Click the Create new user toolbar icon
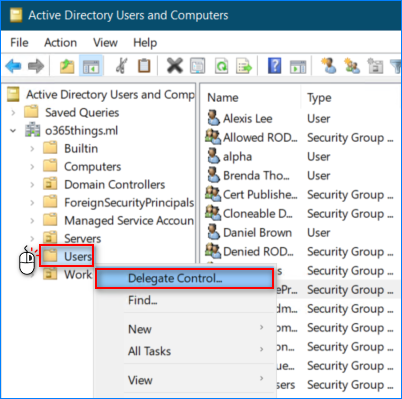This screenshot has width=402, height=399. click(x=329, y=65)
